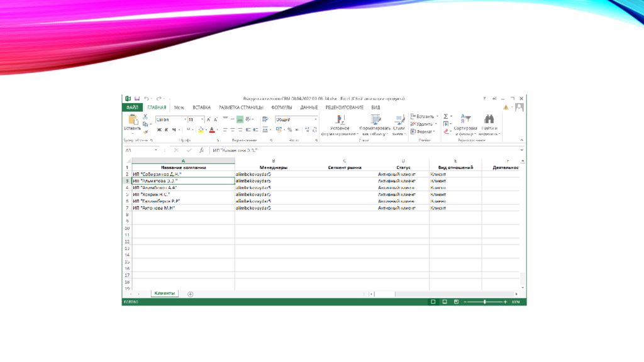This screenshot has height=362, width=644.
Task: Click the Формат button in cells group
Action: [x=424, y=132]
